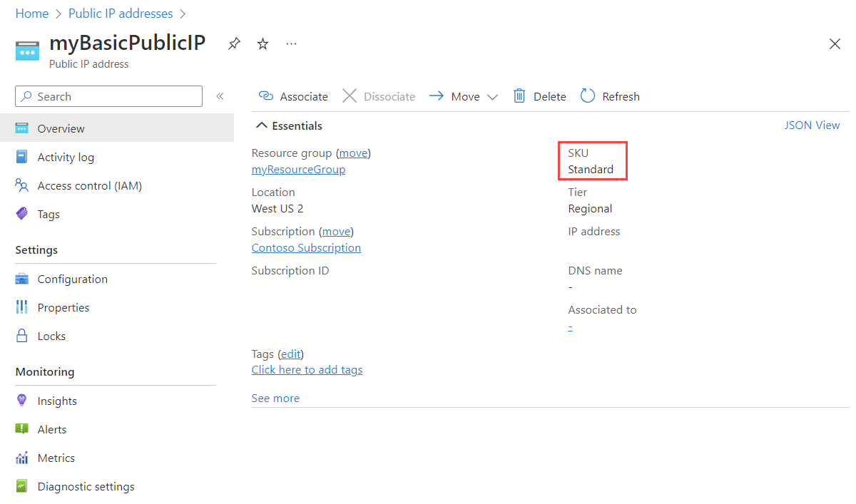Open the Activity log blade
Viewport: 856px width, 504px height.
pos(63,157)
